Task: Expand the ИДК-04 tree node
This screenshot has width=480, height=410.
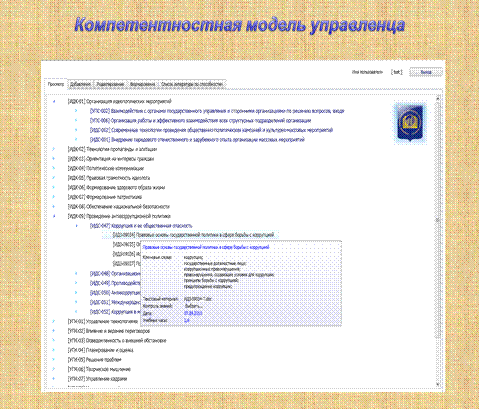Action: click(x=54, y=168)
